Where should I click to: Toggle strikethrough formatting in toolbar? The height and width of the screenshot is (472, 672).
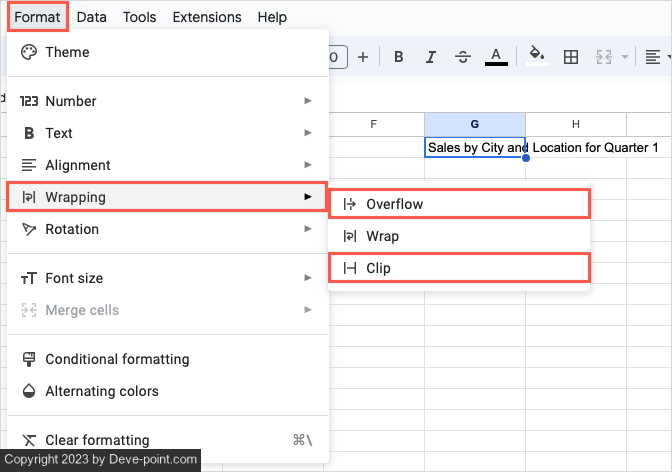[x=463, y=57]
